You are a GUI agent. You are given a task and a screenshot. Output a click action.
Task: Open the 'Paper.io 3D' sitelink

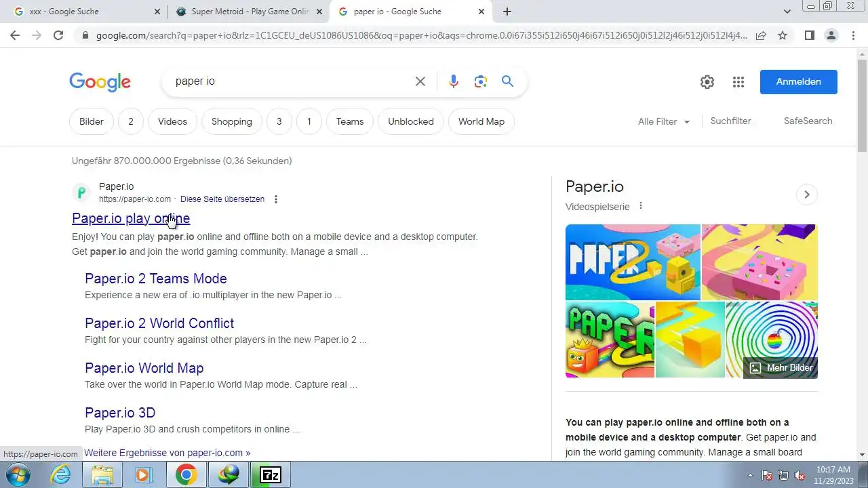click(x=120, y=413)
